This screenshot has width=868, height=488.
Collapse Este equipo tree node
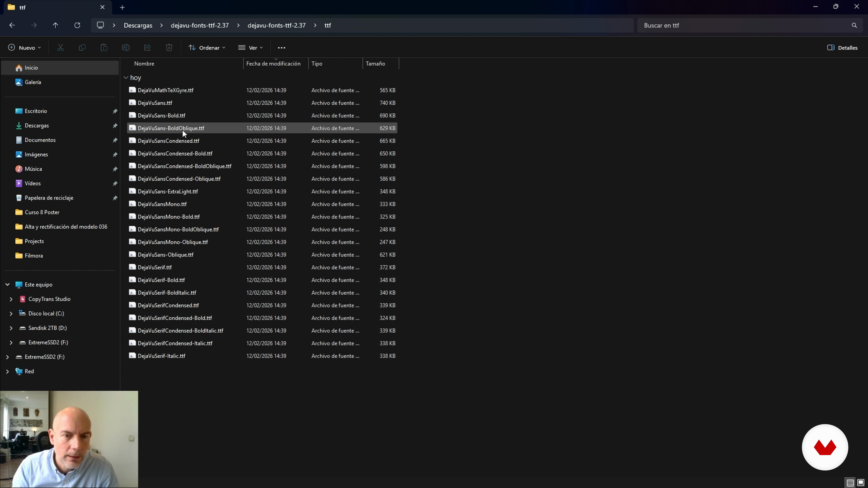tap(7, 285)
